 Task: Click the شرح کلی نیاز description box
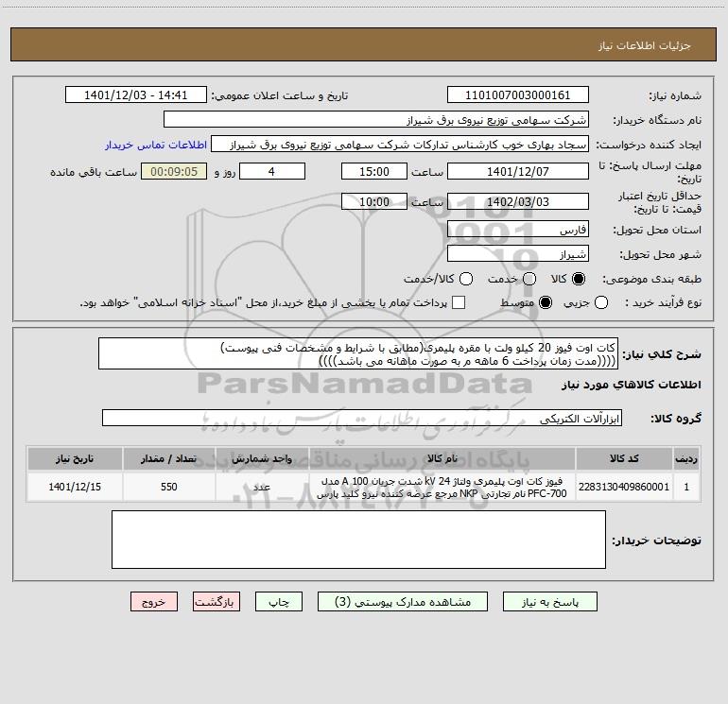(358, 353)
